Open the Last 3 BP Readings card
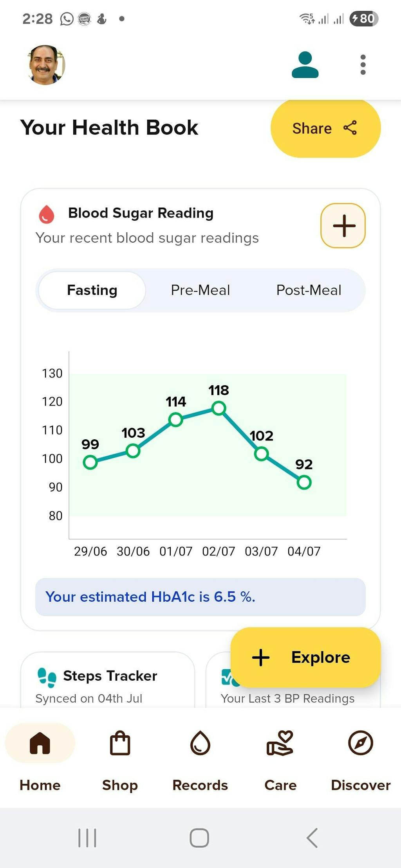This screenshot has width=401, height=868. 287,699
